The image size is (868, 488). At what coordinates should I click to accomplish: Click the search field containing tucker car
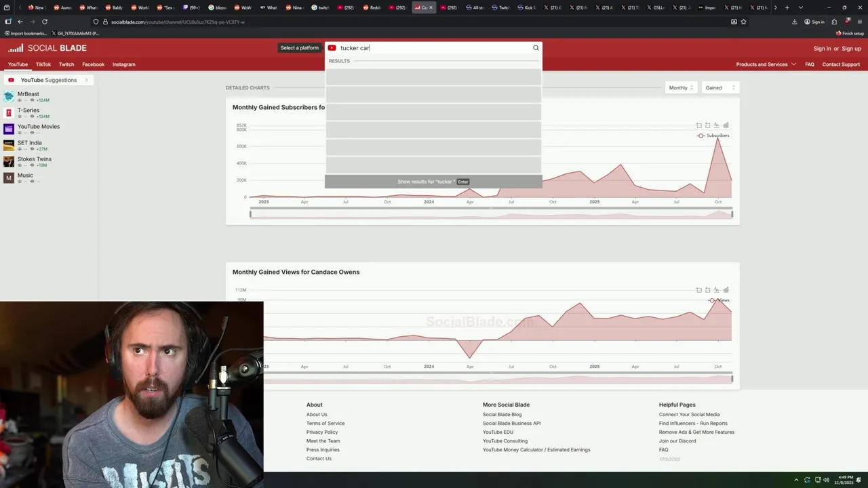[434, 48]
